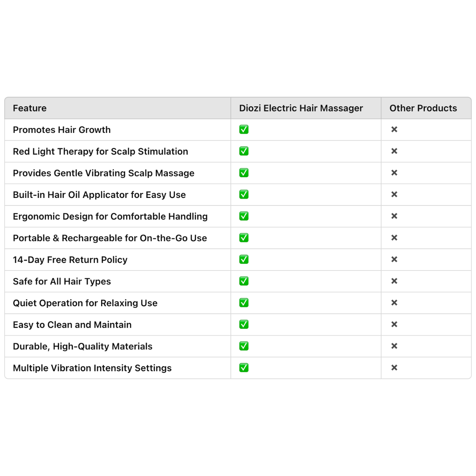Click the Other Products column header
The width and height of the screenshot is (476, 476).
click(423, 108)
